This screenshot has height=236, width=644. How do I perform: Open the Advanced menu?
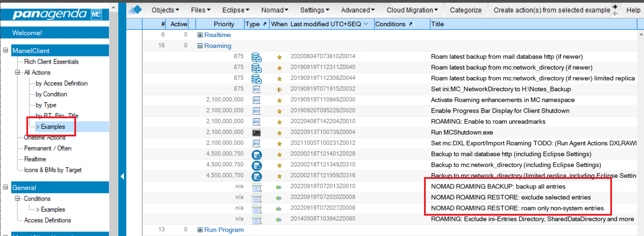point(358,10)
